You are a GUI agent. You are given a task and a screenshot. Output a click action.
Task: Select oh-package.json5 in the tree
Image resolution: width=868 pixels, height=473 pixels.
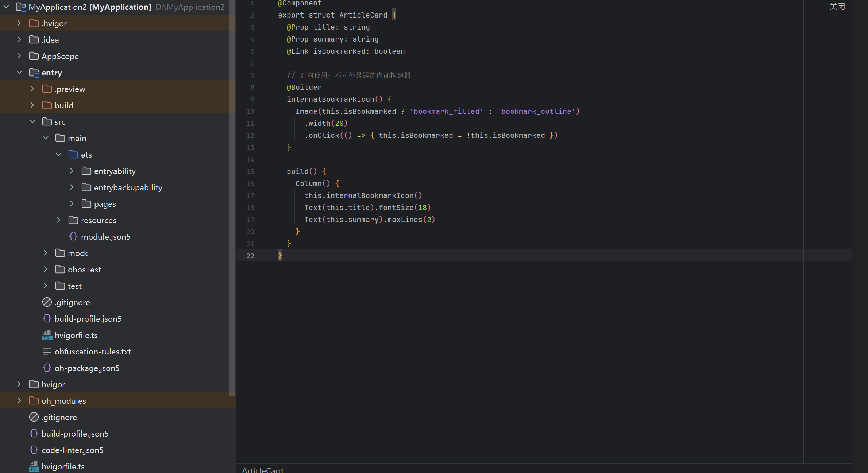[87, 368]
